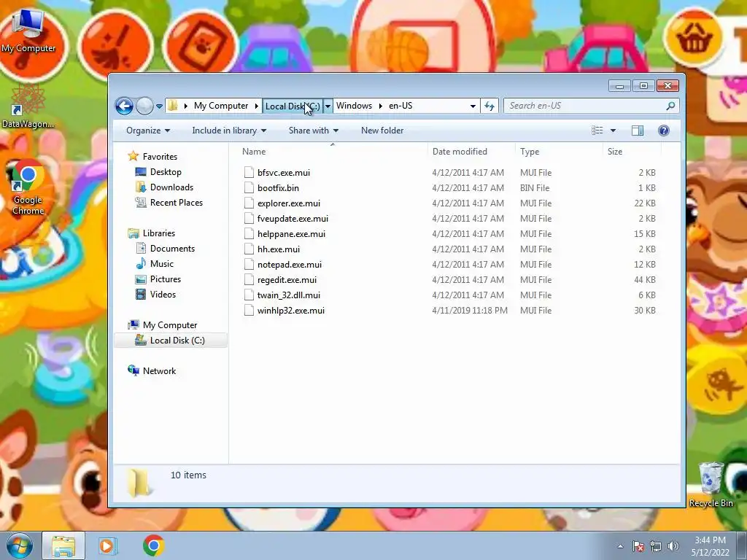Select the notepad.exe.mui file
Screen dimensions: 747x560
click(x=289, y=264)
